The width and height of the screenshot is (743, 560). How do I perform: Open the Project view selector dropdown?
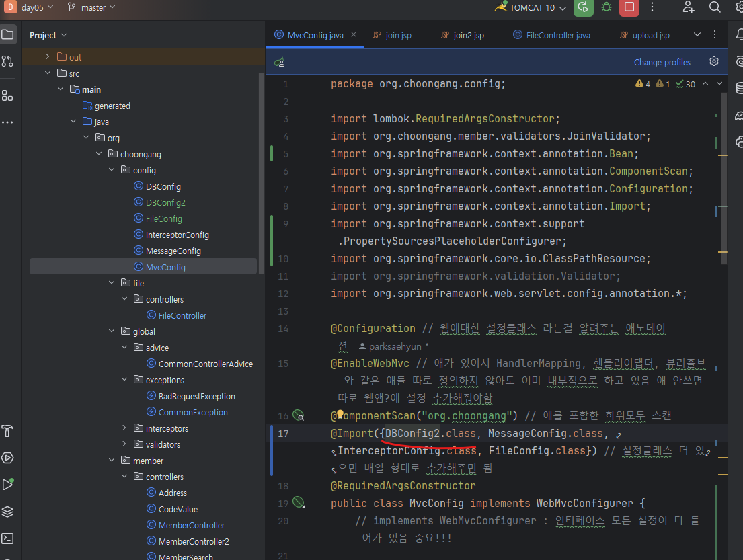click(48, 35)
